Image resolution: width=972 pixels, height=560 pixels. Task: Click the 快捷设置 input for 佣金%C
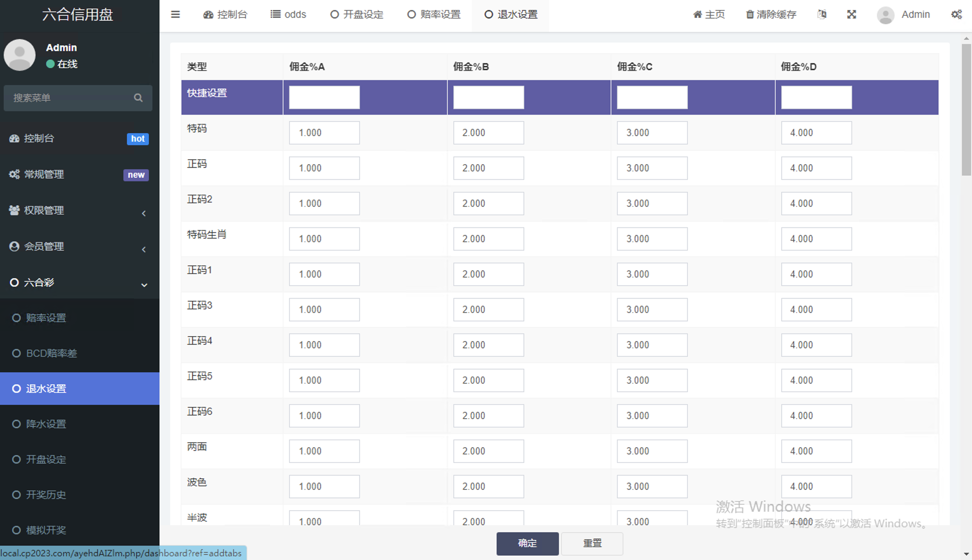652,97
